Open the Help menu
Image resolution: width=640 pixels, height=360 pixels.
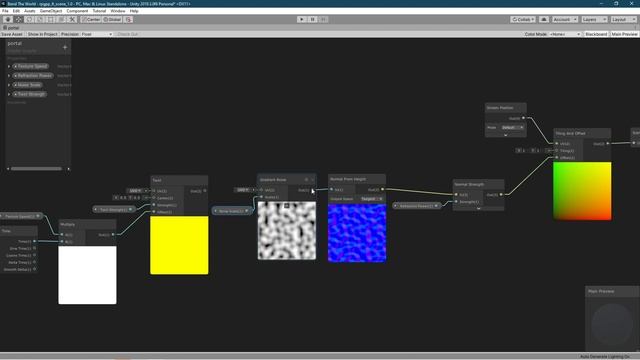pos(134,11)
